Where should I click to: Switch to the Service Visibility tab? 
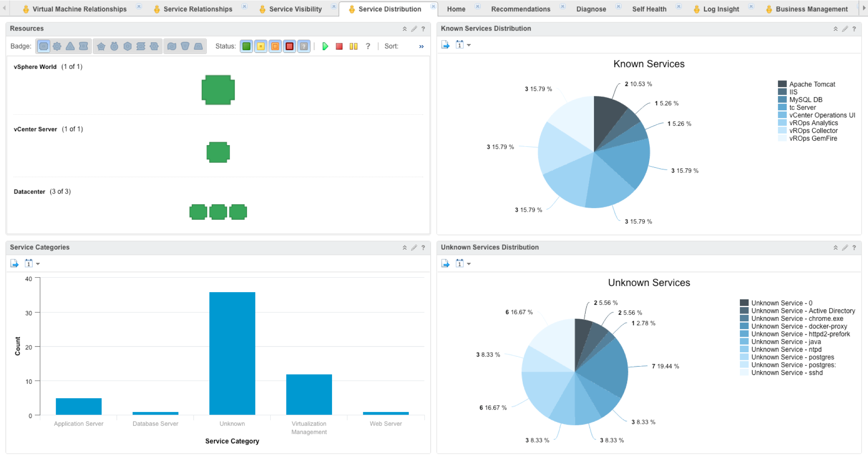point(295,9)
